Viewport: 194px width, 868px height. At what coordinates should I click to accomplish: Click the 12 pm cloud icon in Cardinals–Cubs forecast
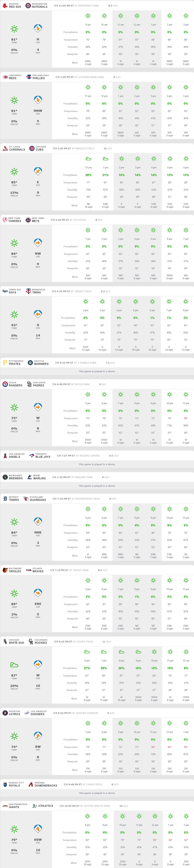(88, 159)
